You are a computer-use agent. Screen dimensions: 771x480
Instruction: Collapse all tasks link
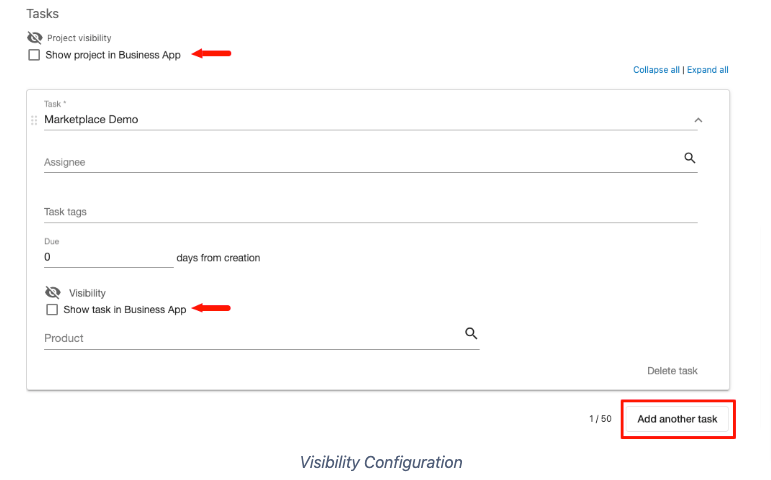click(656, 70)
